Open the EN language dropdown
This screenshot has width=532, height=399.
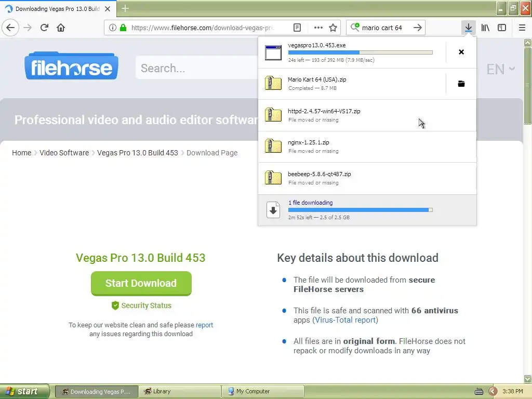(500, 69)
